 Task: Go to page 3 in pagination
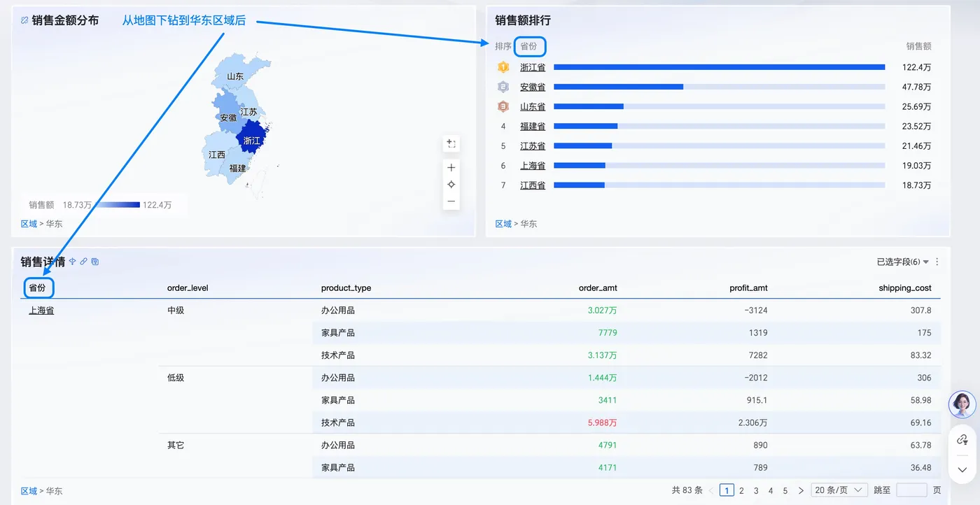[756, 490]
